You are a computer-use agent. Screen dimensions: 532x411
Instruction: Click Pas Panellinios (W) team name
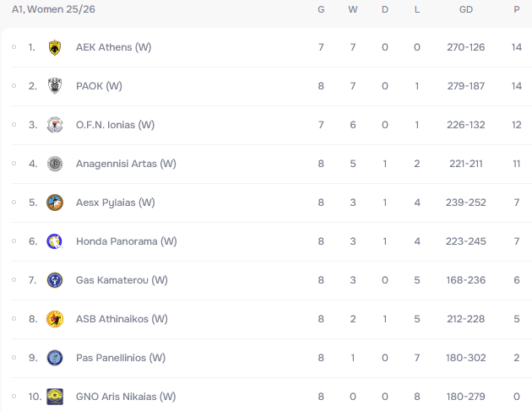tap(121, 358)
